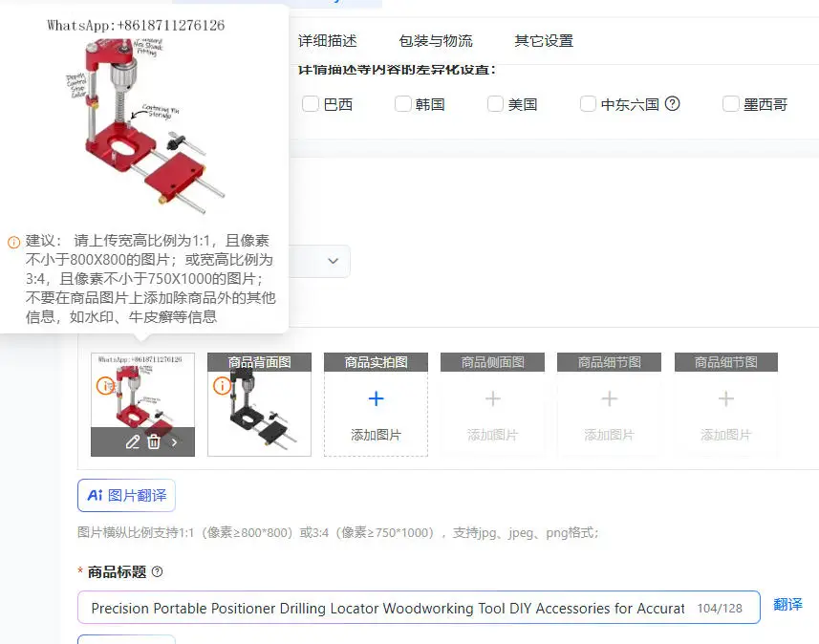The image size is (819, 644).
Task: Check the 美国 checkbox
Action: pyautogui.click(x=495, y=104)
